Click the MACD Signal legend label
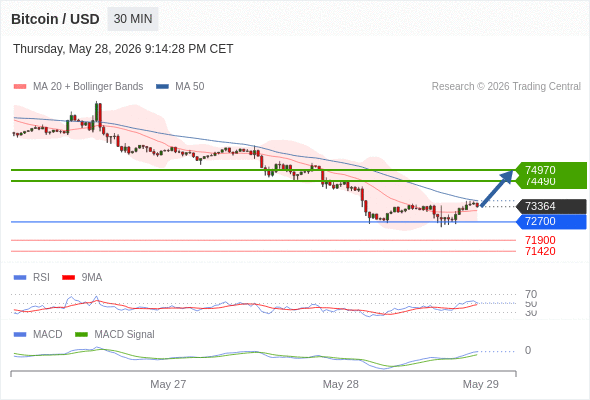The image size is (590, 400). 124,335
